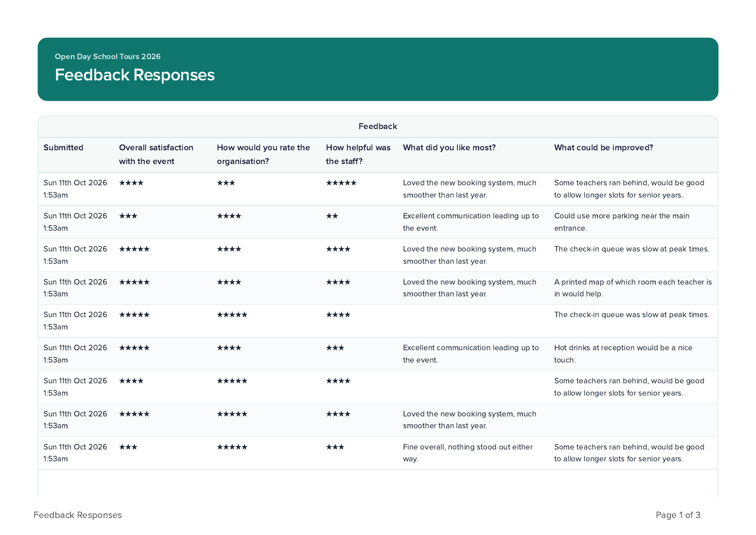This screenshot has height=535, width=756.
Task: Click "Loved the new booking system" beside printed map comment
Action: coord(470,288)
